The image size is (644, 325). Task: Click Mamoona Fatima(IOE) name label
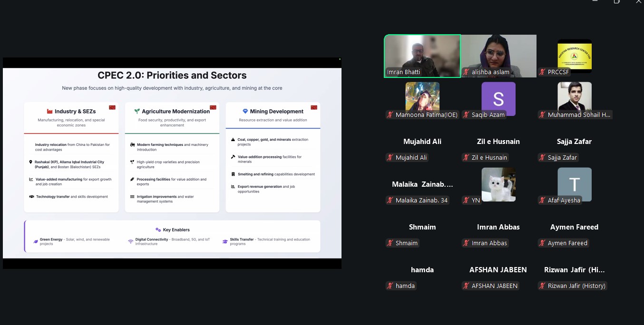[426, 115]
